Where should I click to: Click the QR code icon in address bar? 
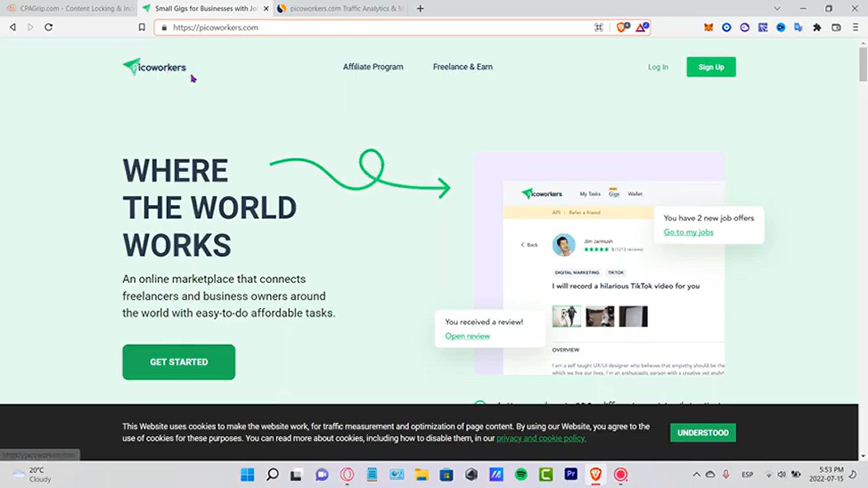[599, 28]
